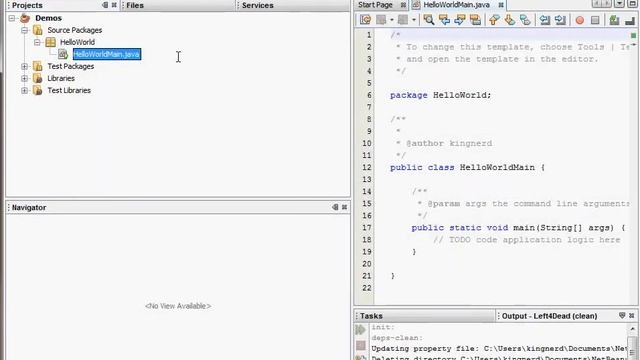Select the HelloWorldMain.java editor tab
Screen dimensions: 640x360
(x=456, y=5)
